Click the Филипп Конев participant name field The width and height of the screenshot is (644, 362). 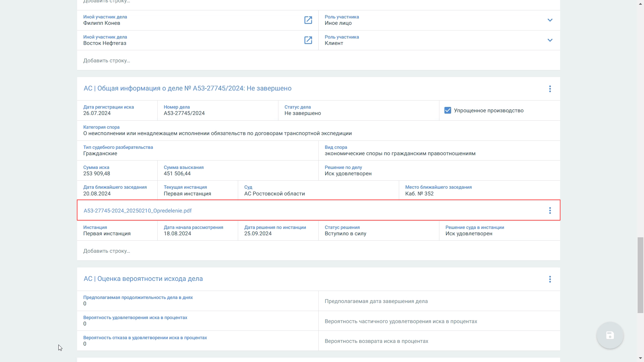pos(198,20)
